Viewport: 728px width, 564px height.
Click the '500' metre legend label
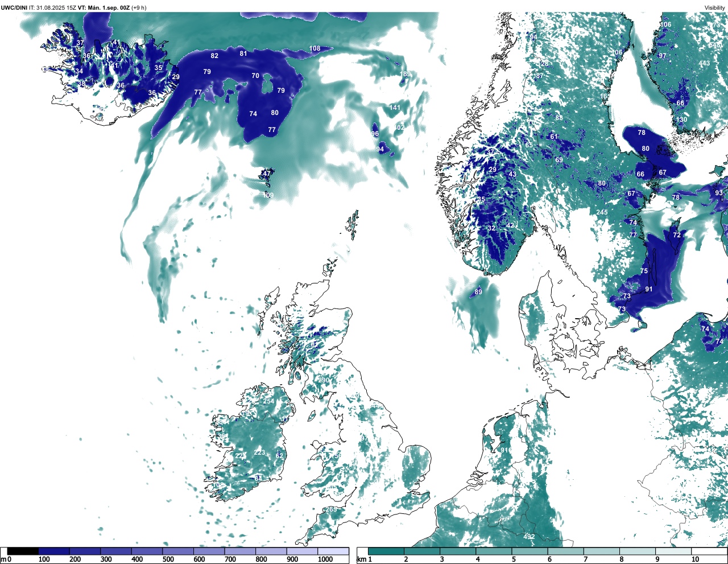tap(168, 559)
